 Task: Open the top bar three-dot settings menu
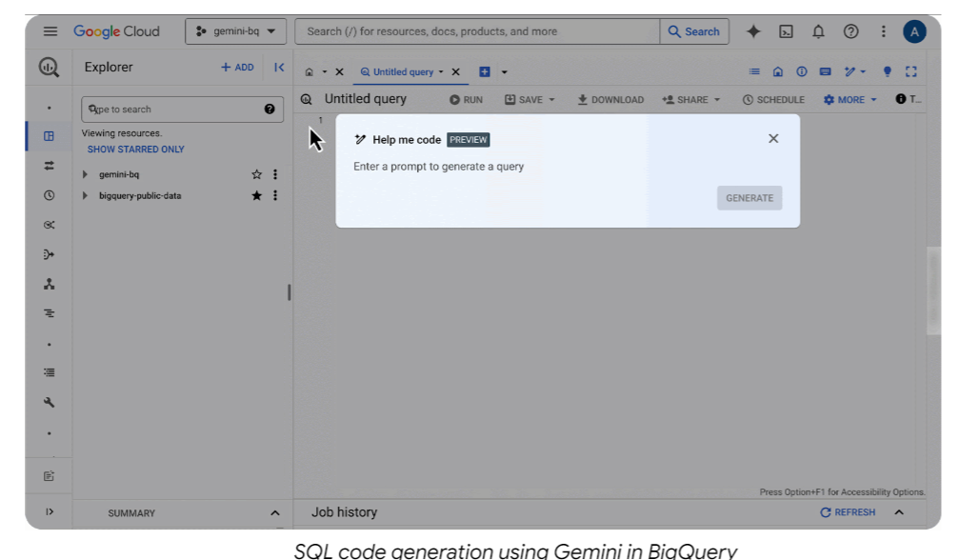pos(884,31)
